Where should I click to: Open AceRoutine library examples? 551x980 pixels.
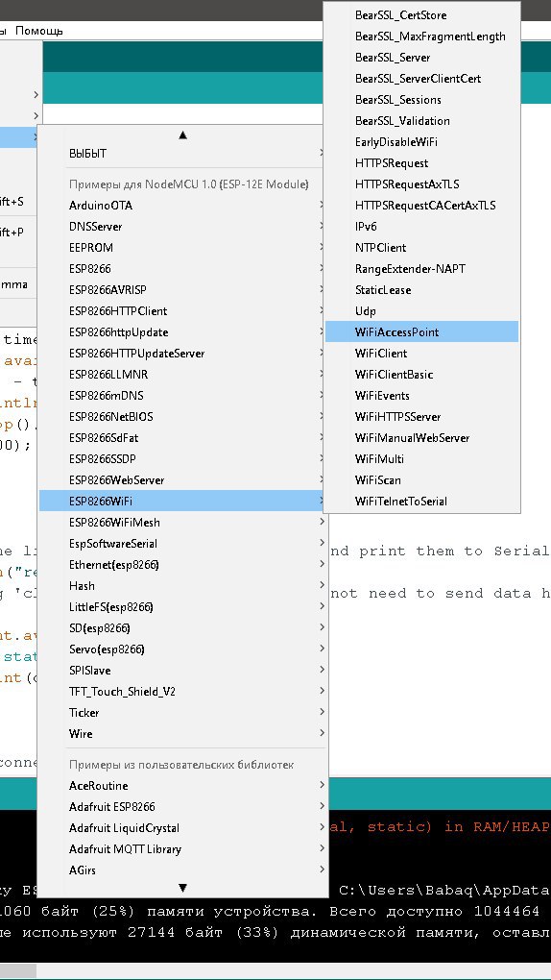pyautogui.click(x=182, y=786)
